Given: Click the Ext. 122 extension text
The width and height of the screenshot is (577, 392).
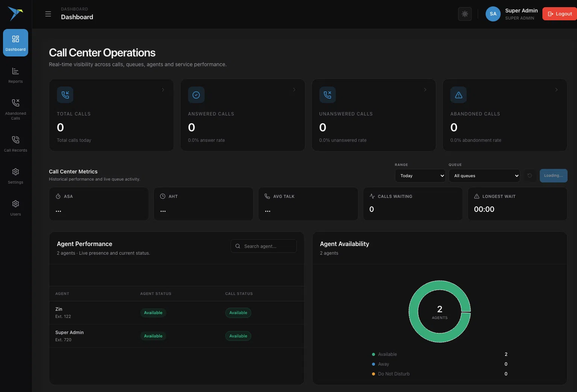Looking at the screenshot, I should click(x=63, y=316).
